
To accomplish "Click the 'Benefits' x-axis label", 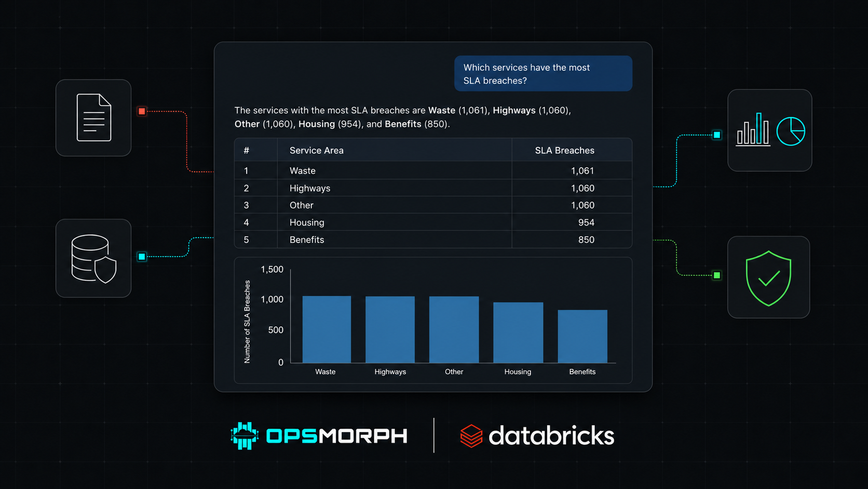I will pyautogui.click(x=582, y=372).
